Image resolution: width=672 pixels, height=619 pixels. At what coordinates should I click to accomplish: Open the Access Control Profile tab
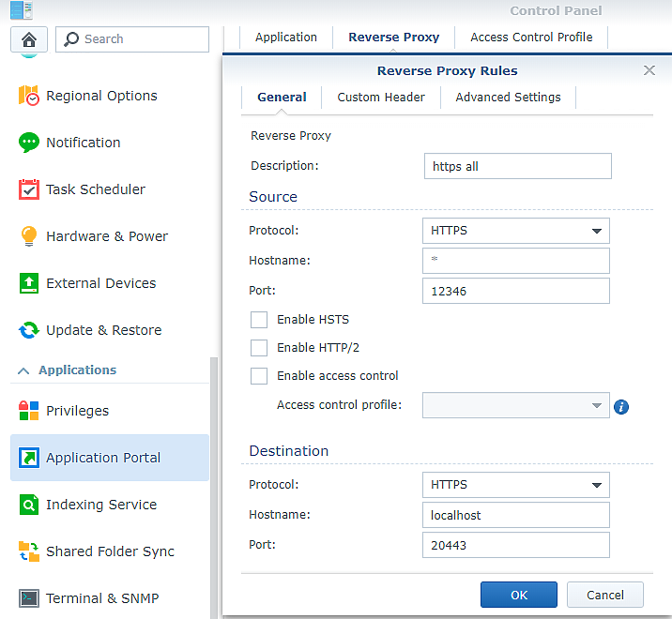pyautogui.click(x=531, y=38)
